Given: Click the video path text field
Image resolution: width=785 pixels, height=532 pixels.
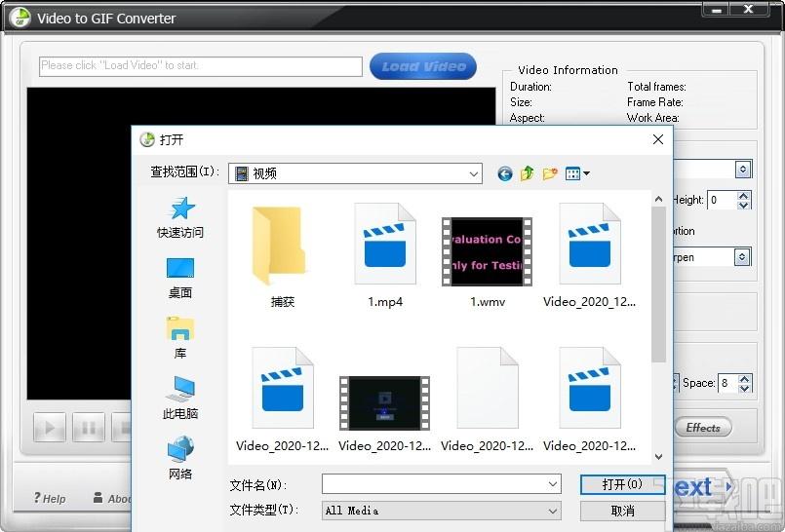Looking at the screenshot, I should pos(201,66).
